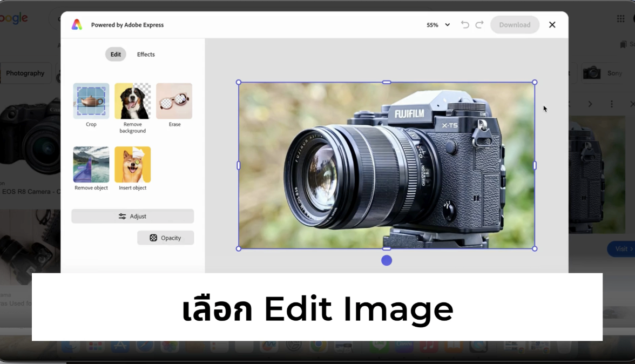Pick the Insert object tool
635x364 pixels.
[132, 165]
